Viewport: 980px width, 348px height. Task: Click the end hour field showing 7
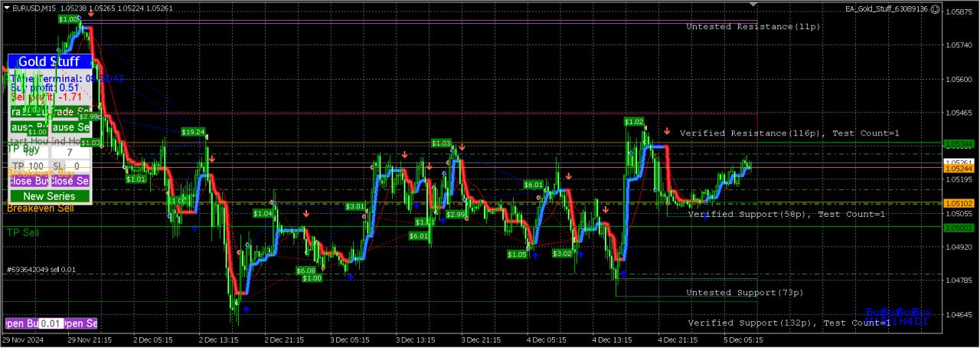click(x=71, y=153)
